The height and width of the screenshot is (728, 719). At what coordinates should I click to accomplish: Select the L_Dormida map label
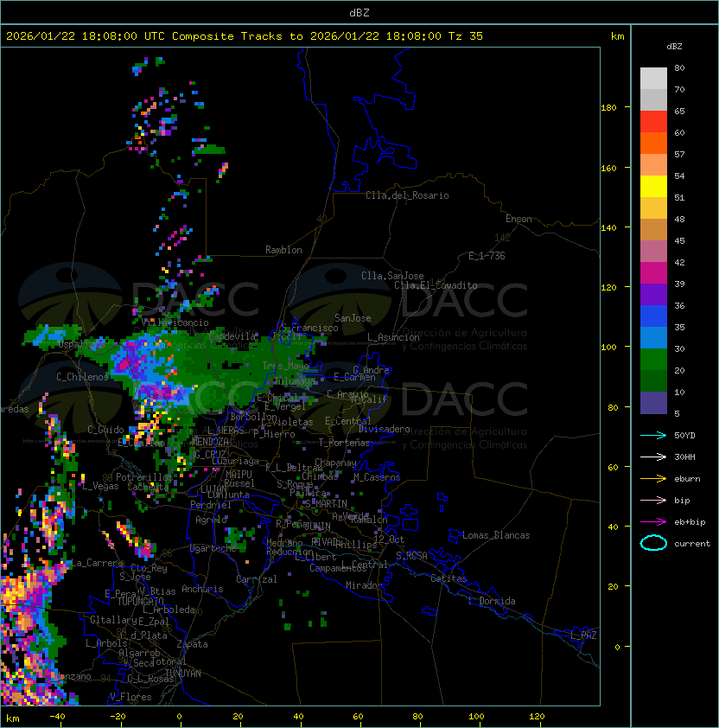492,601
